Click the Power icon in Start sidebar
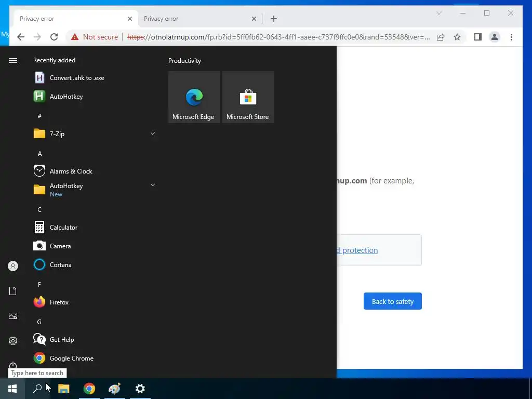 (13, 365)
